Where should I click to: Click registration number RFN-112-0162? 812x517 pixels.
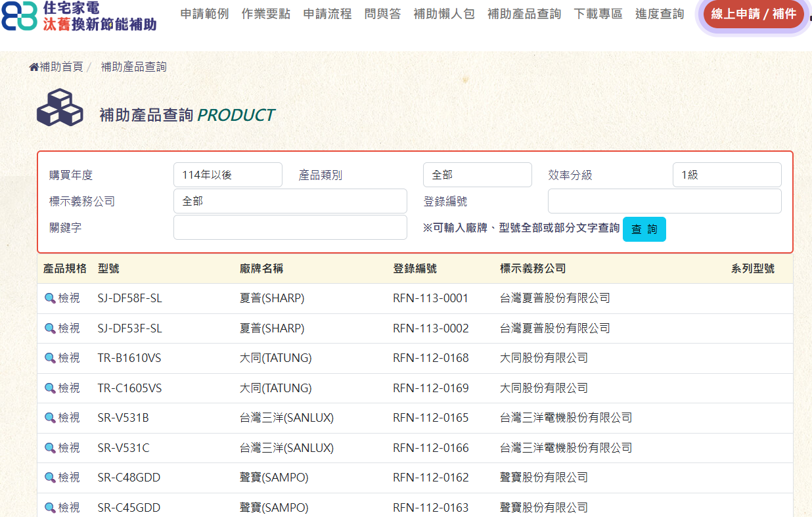click(x=431, y=478)
